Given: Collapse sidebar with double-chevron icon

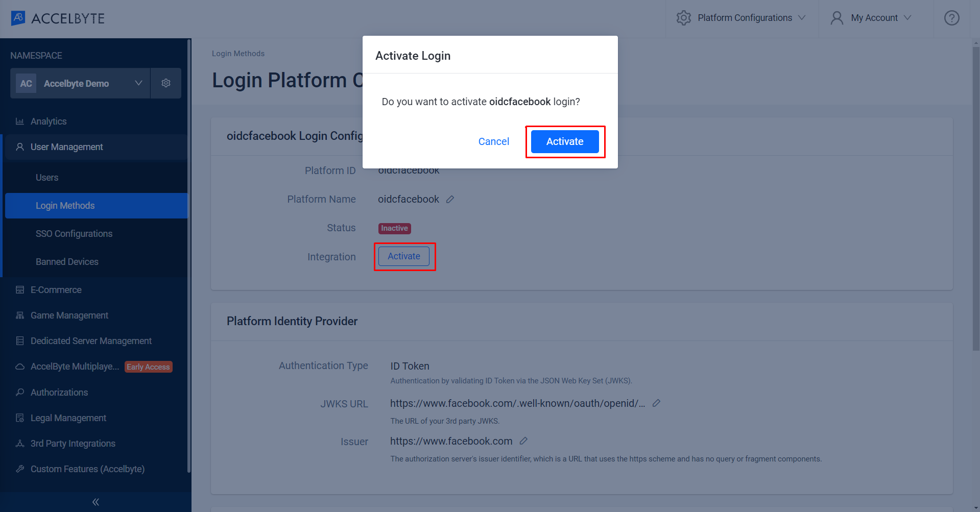Looking at the screenshot, I should (95, 502).
